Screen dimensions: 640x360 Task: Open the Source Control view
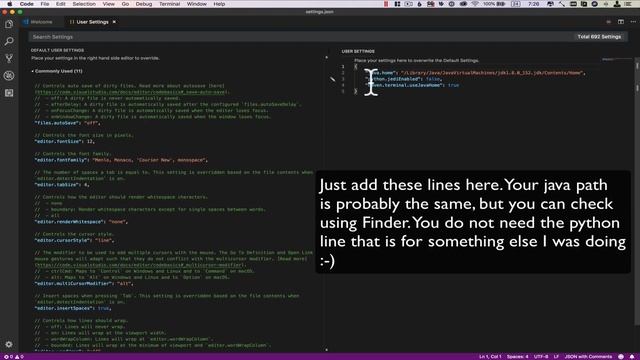click(x=9, y=58)
